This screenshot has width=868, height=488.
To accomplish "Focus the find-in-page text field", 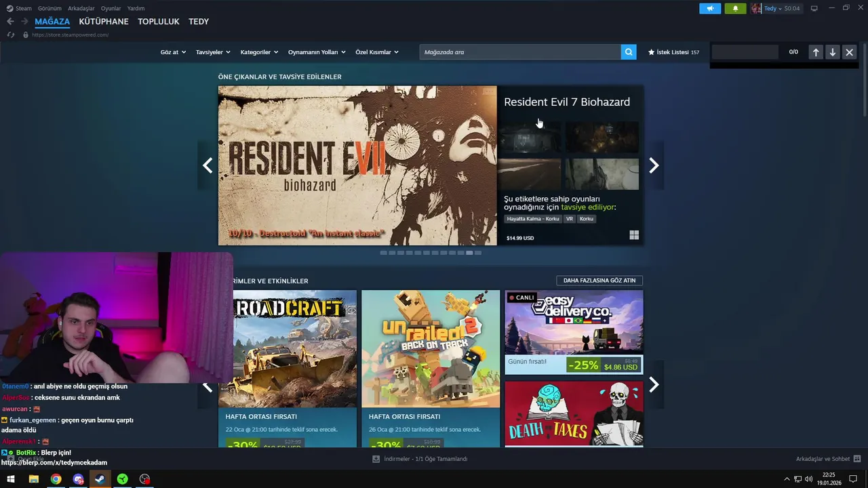I will (x=745, y=52).
